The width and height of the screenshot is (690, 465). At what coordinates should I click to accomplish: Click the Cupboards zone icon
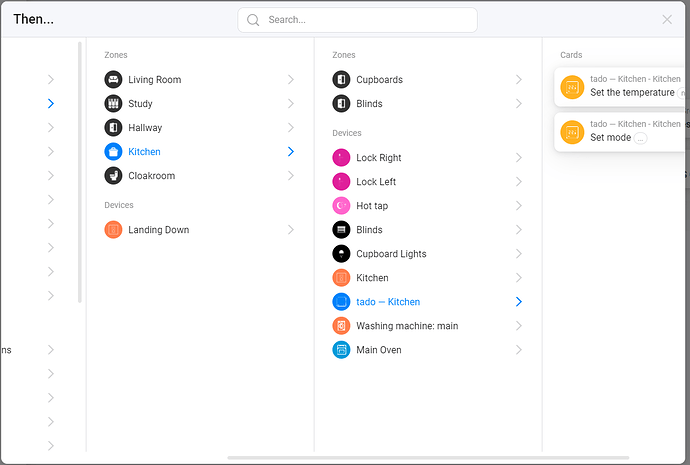[341, 80]
